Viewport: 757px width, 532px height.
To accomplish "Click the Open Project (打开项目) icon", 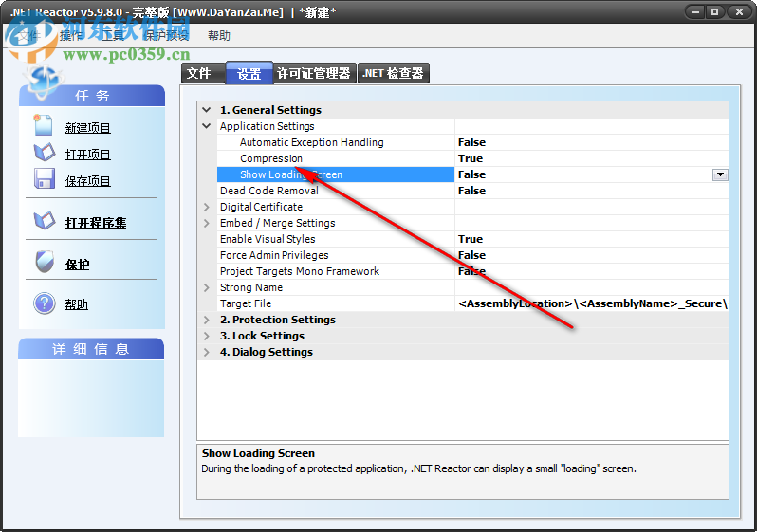I will (45, 153).
